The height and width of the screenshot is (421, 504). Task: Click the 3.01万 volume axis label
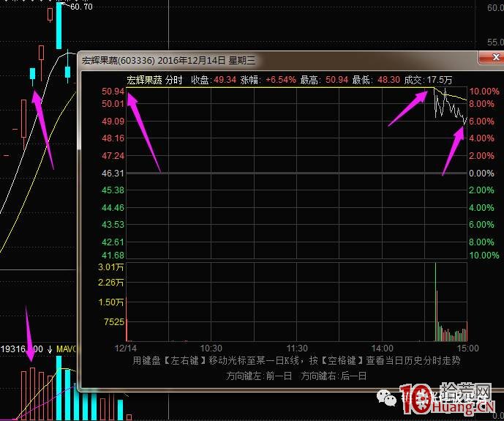tap(111, 267)
